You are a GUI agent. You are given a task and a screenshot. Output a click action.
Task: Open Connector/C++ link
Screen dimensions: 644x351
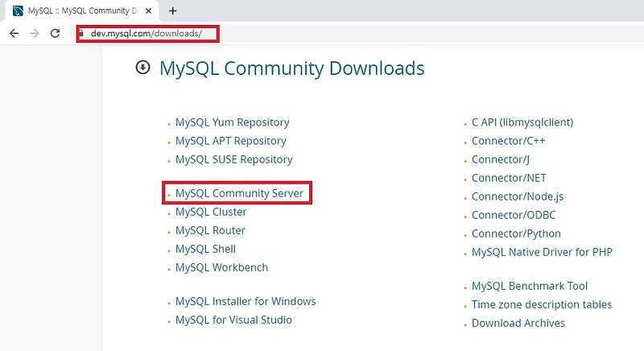coord(509,141)
